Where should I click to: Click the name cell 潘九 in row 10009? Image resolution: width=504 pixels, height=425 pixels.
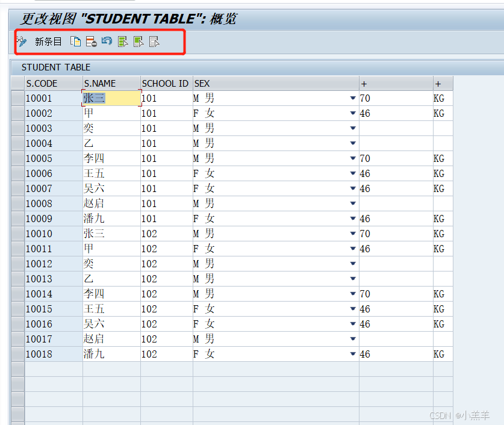coord(111,219)
